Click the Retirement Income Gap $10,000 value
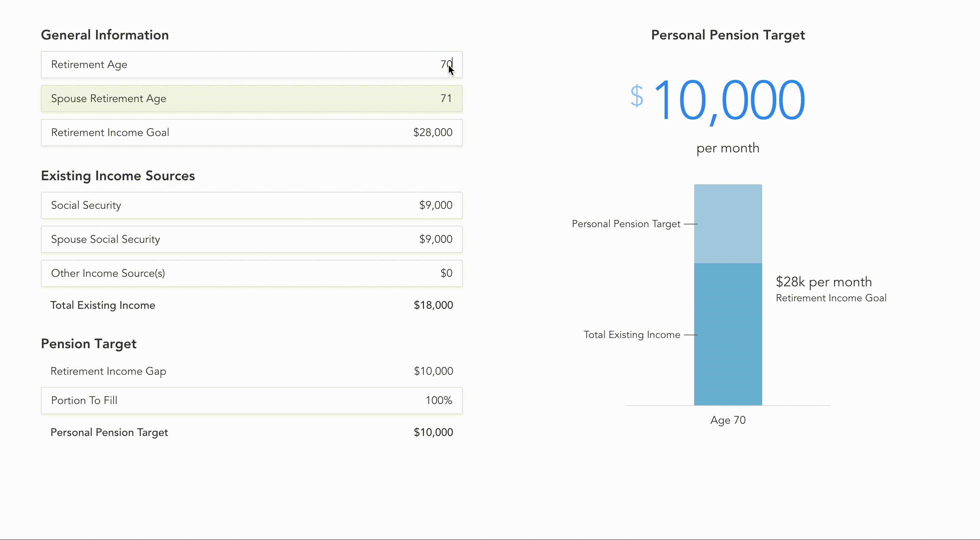The width and height of the screenshot is (980, 540). tap(433, 371)
